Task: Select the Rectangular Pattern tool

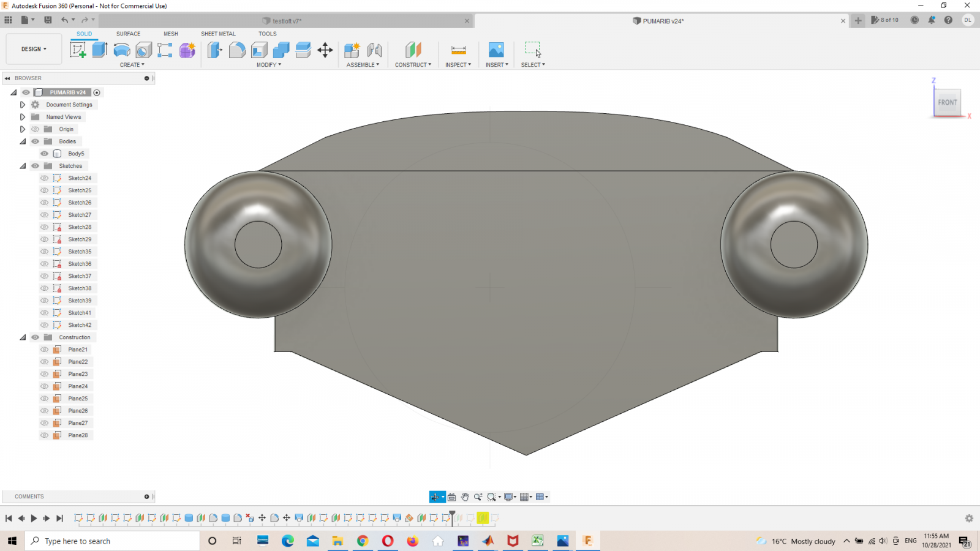Action: tap(165, 50)
